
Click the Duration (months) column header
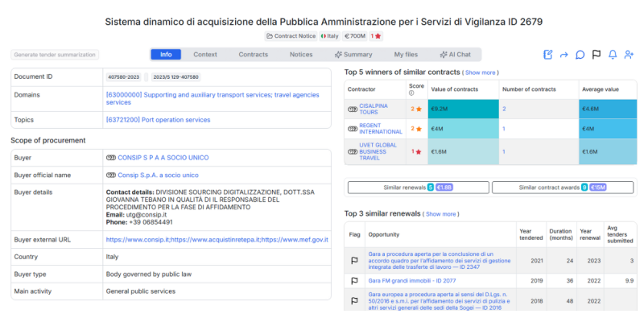tap(560, 234)
